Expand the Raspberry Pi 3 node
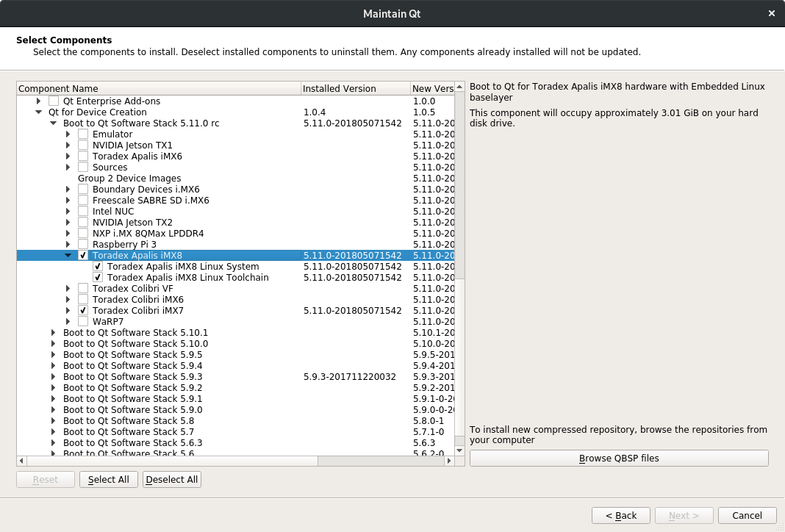Image resolution: width=785 pixels, height=532 pixels. [x=68, y=244]
